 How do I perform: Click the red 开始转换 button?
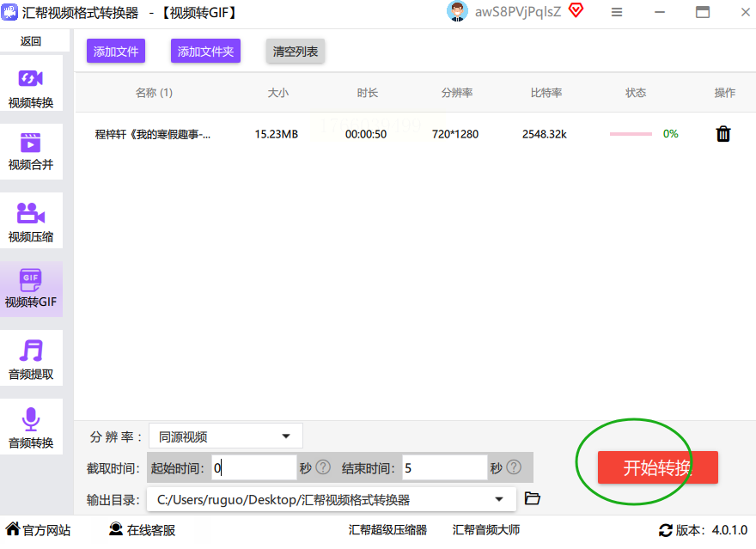pos(658,467)
